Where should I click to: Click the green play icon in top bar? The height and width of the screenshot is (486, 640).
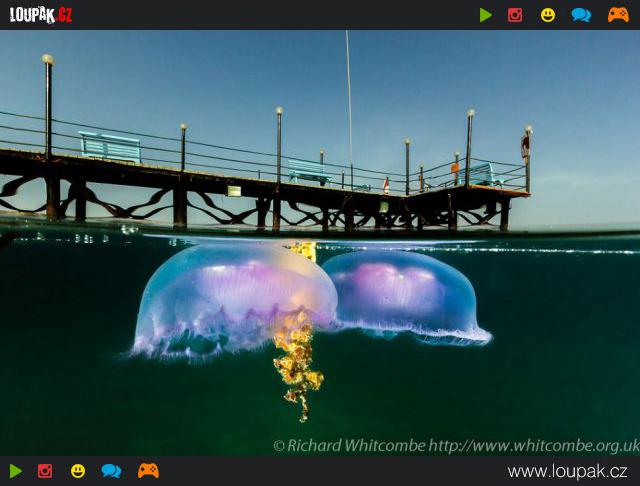click(485, 15)
